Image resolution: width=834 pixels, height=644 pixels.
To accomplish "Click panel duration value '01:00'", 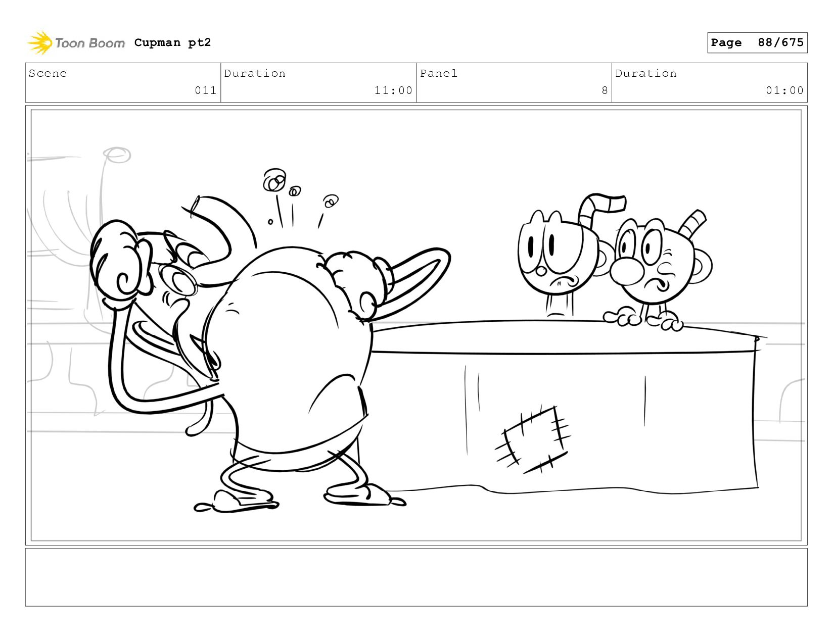I will (x=784, y=90).
